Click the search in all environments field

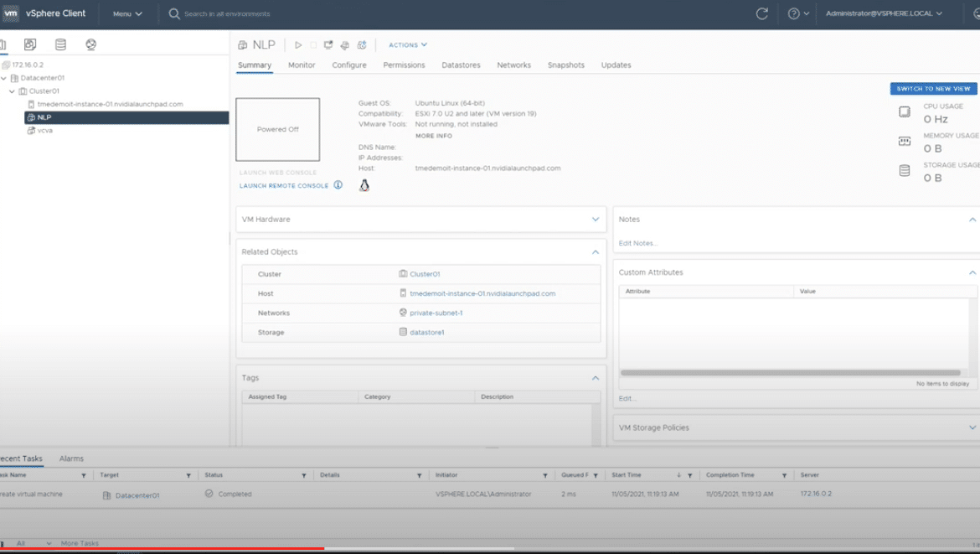228,13
